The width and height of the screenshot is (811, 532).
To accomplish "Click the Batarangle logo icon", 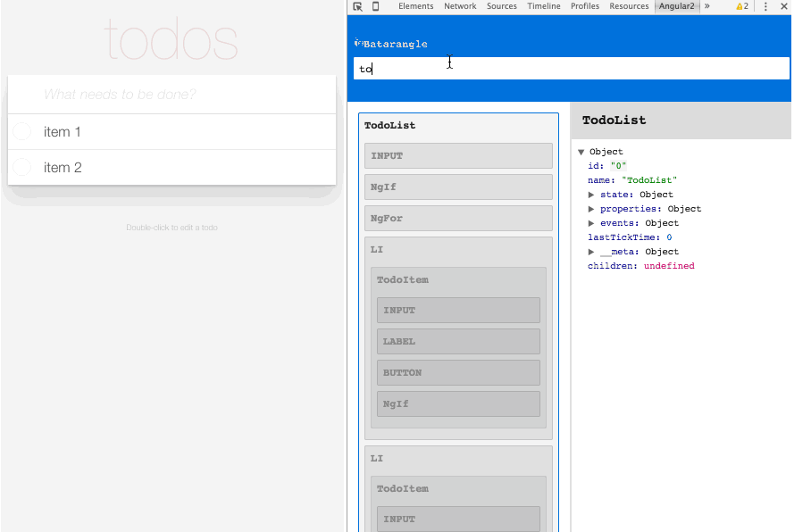I will [358, 43].
